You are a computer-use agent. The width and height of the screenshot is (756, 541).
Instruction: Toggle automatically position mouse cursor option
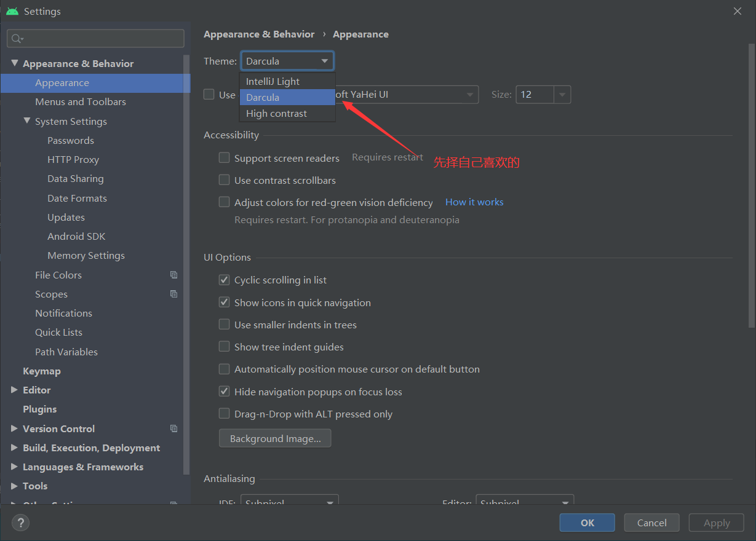point(225,369)
